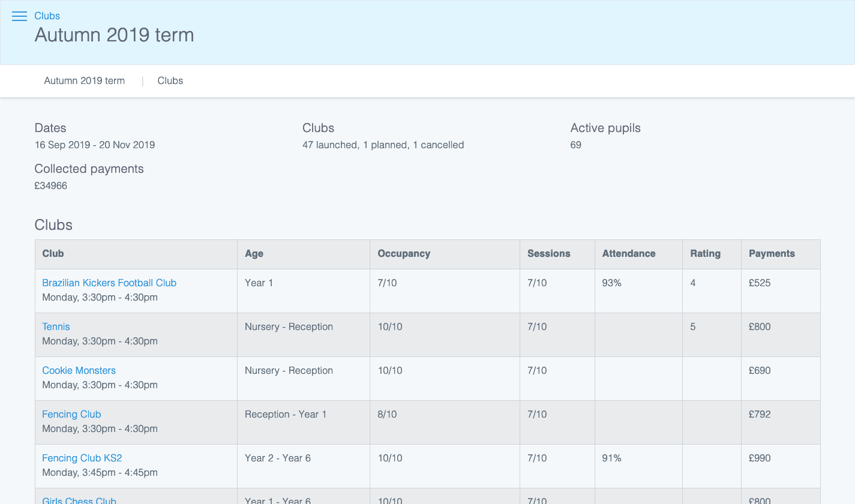Click the Occupancy column header
Viewport: 855px width, 504px height.
(404, 254)
